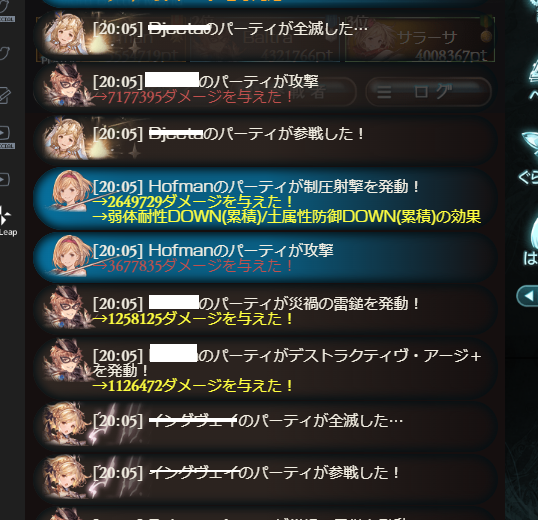538x520 pixels.
Task: Click avatar of Hofman 3677835 damage entry
Action: click(71, 256)
